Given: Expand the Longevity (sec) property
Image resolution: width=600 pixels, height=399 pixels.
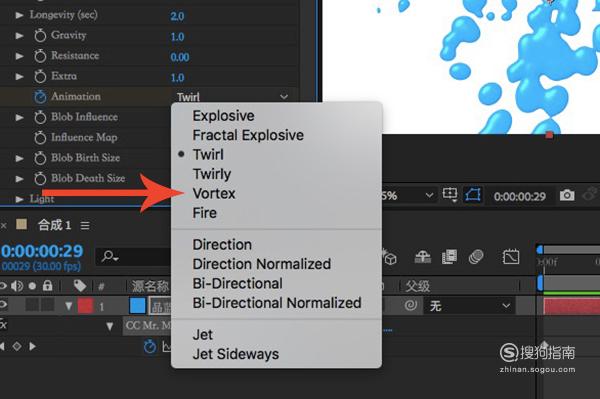Looking at the screenshot, I should coord(19,15).
